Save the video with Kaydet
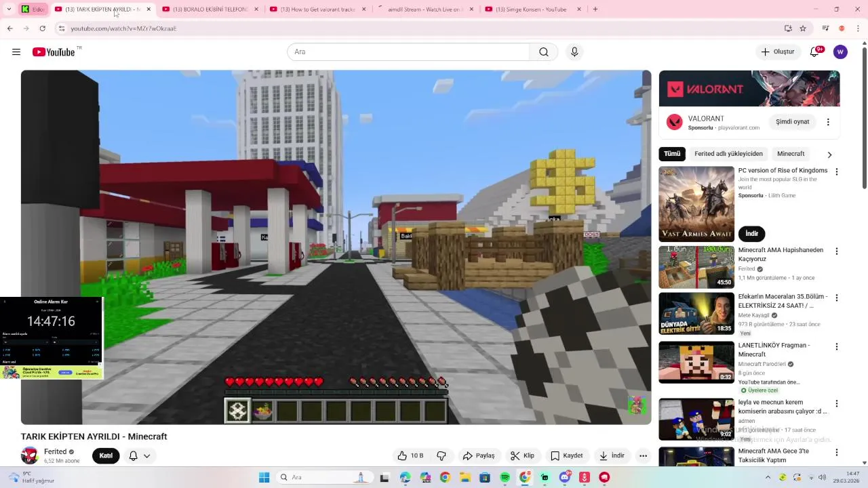This screenshot has width=868, height=488. point(567,455)
